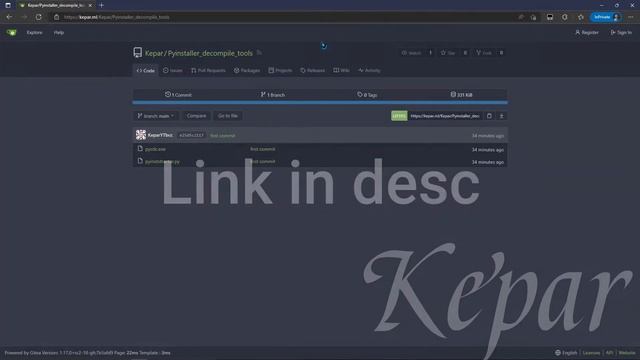
Task: Open the Explore page
Action: [x=34, y=33]
